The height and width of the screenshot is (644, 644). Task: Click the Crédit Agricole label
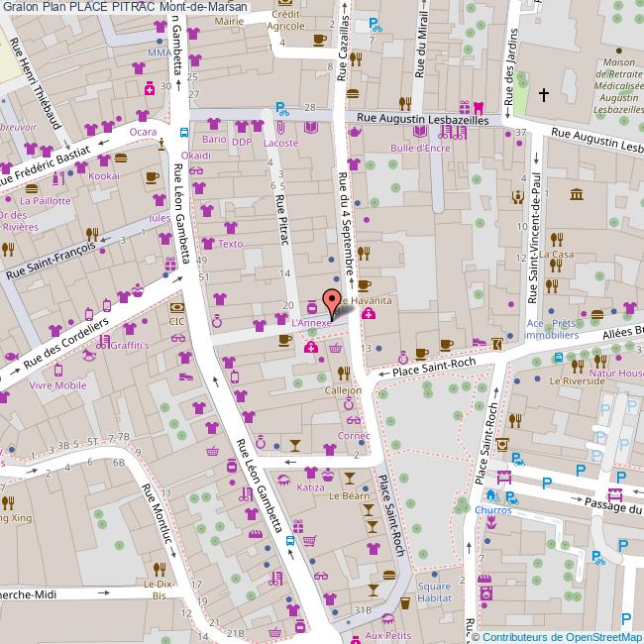point(286,21)
